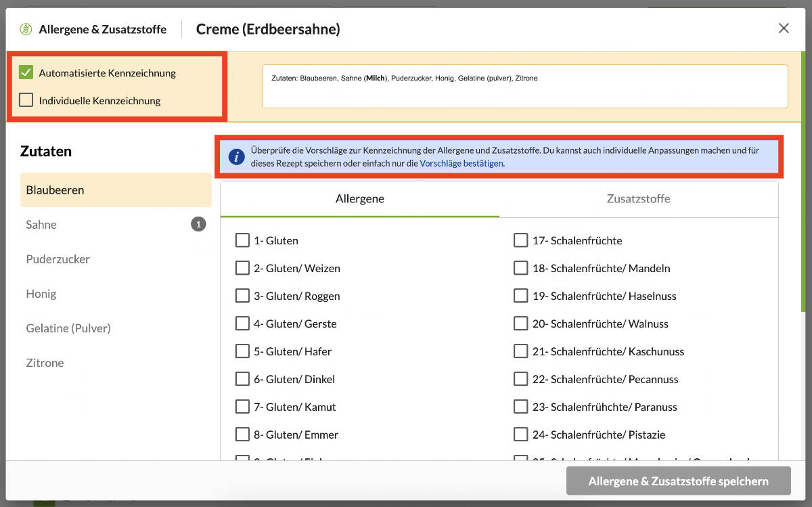Tick 18- Schalenfrüchte/ Mandeln checkbox
The width and height of the screenshot is (812, 507).
click(520, 268)
